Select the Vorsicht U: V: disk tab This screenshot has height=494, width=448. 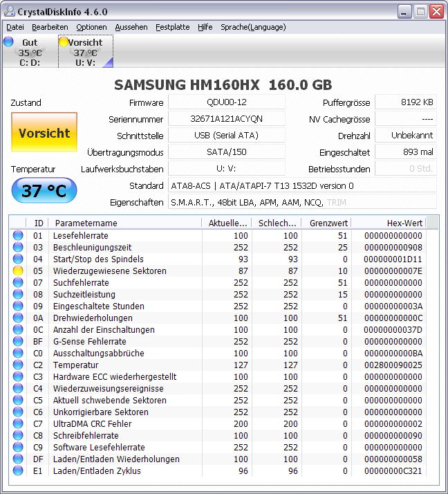pyautogui.click(x=86, y=52)
